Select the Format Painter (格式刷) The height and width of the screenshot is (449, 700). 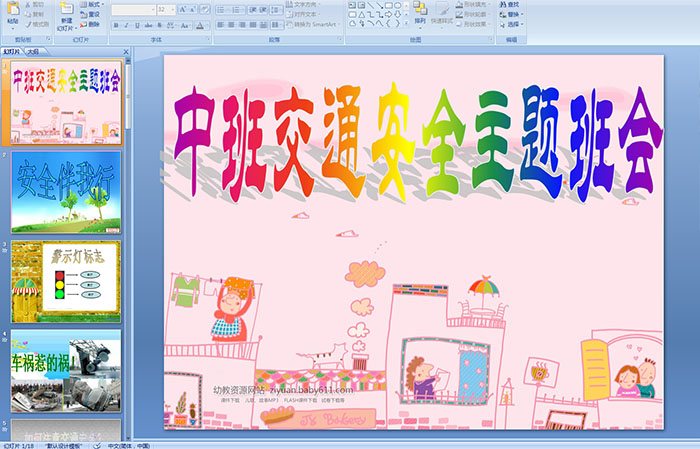point(37,24)
